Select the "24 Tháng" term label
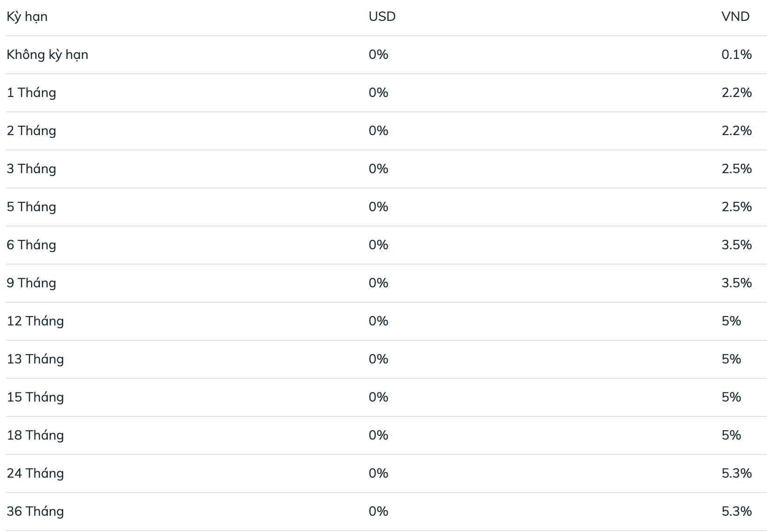The image size is (767, 532). click(35, 474)
